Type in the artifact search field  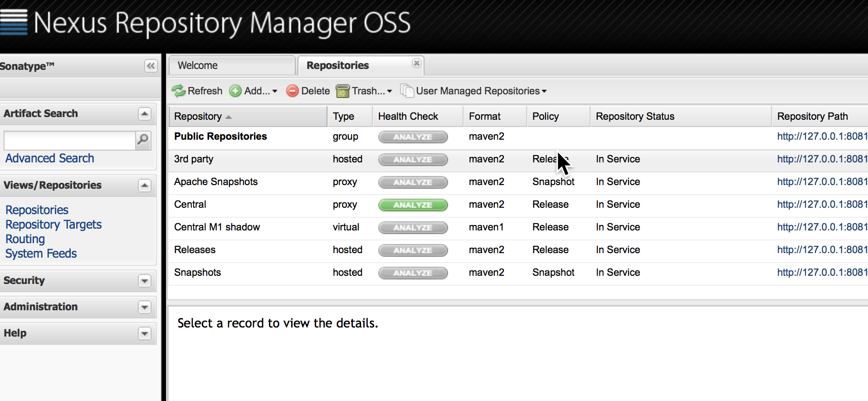click(69, 140)
